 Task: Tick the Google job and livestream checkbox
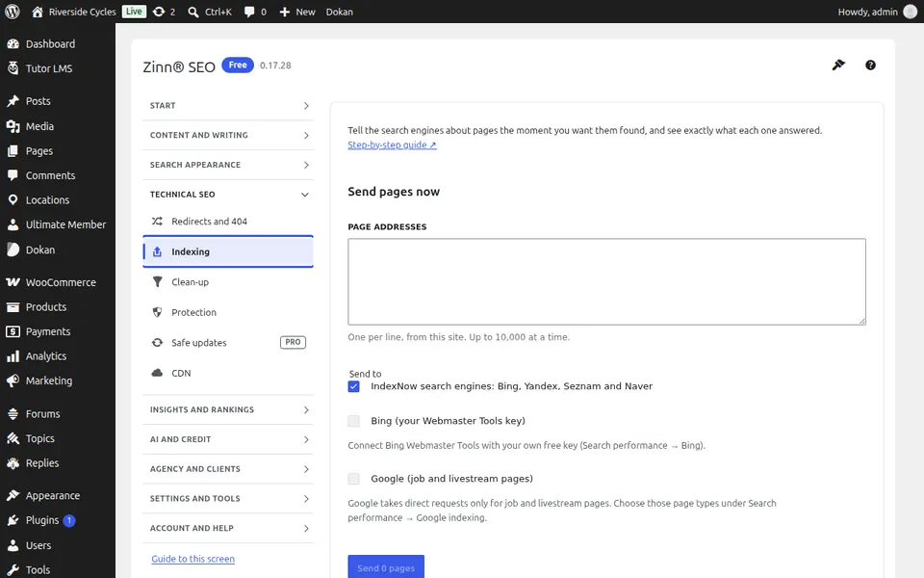click(x=353, y=479)
